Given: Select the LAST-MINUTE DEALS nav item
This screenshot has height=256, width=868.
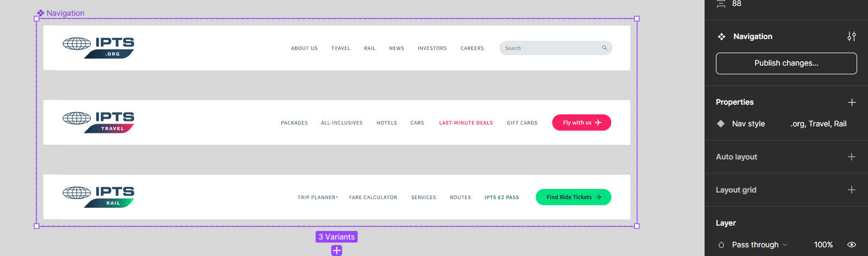Looking at the screenshot, I should pos(466,123).
